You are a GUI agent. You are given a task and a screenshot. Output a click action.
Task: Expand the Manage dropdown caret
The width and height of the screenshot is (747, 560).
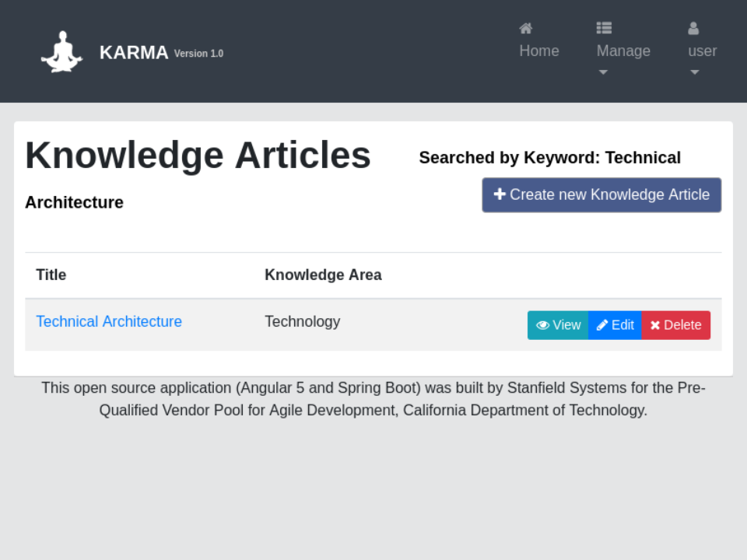pyautogui.click(x=603, y=72)
